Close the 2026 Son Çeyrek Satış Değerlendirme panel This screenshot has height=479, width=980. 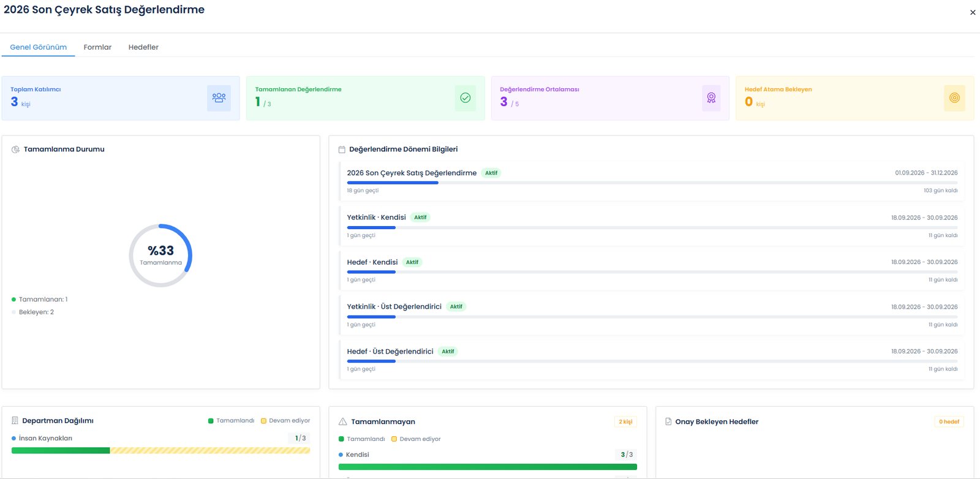pyautogui.click(x=973, y=12)
